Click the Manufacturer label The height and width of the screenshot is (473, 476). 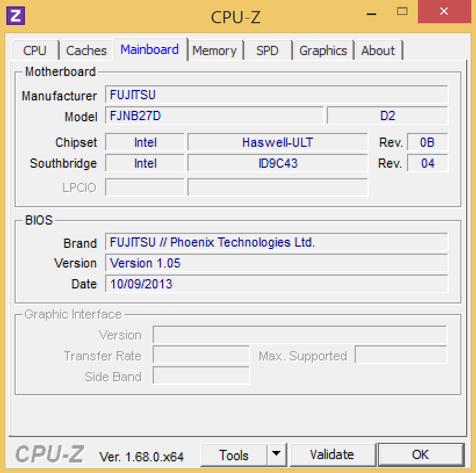[59, 96]
